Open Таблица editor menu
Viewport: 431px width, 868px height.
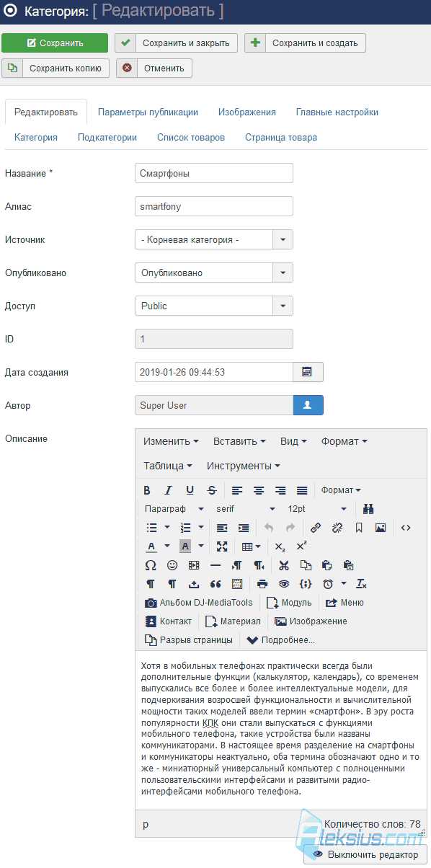(168, 466)
